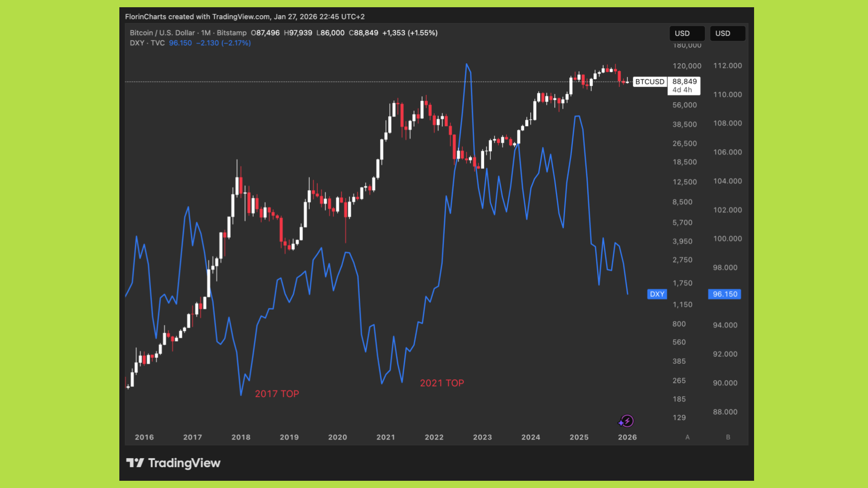Click the 120,000 level on price axis
This screenshot has height=488, width=868.
pyautogui.click(x=687, y=66)
